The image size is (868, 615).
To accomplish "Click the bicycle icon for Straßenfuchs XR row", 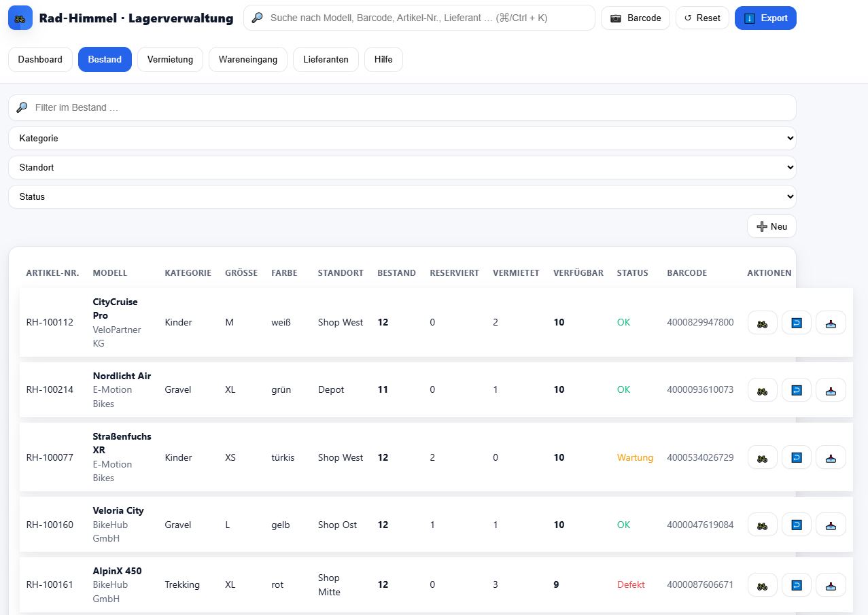I will point(762,457).
